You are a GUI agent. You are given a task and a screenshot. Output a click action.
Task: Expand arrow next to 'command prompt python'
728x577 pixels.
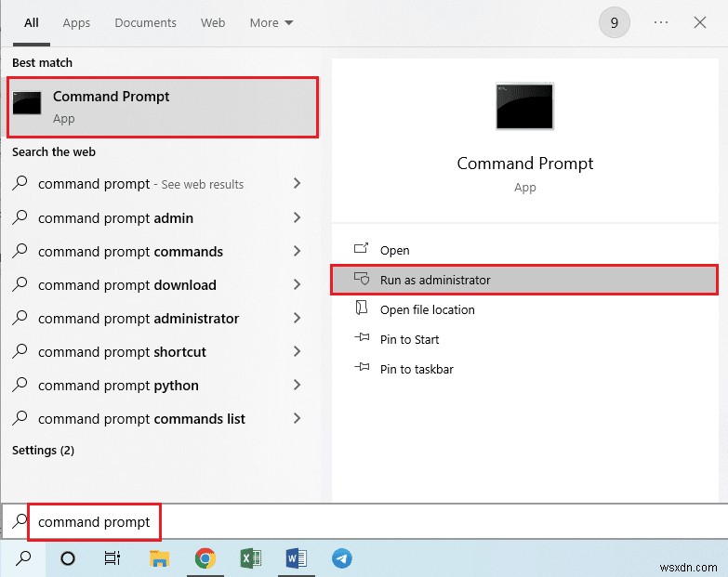point(298,385)
